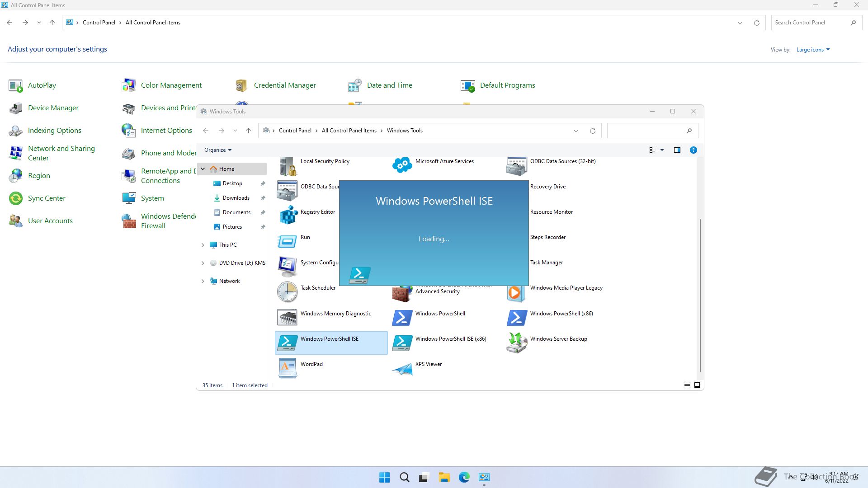This screenshot has width=868, height=488.
Task: Launch Windows Memory Diagnostic icon
Action: 288,317
